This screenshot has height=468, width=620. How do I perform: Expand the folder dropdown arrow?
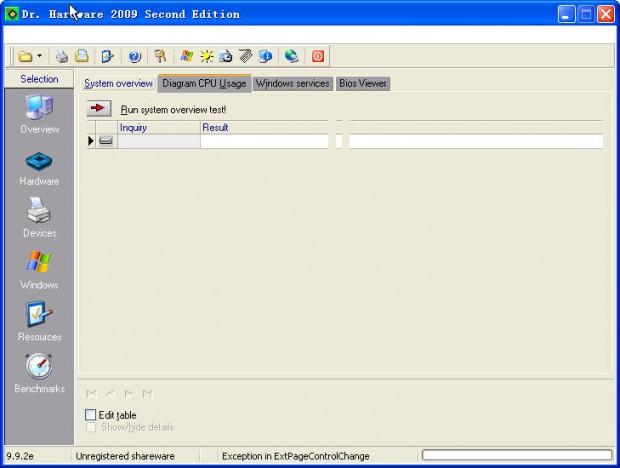coord(40,56)
